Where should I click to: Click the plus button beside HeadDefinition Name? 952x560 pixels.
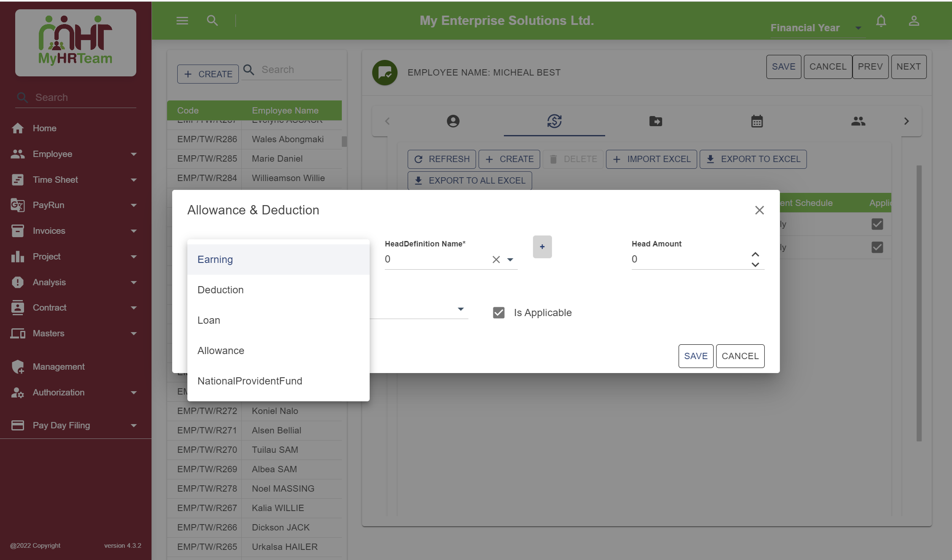click(542, 247)
